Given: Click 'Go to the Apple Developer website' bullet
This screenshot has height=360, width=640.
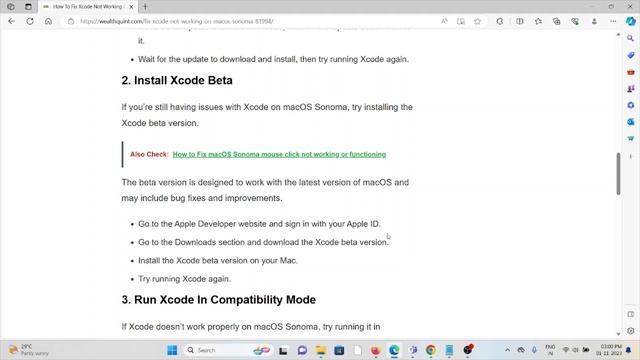Looking at the screenshot, I should click(259, 224).
